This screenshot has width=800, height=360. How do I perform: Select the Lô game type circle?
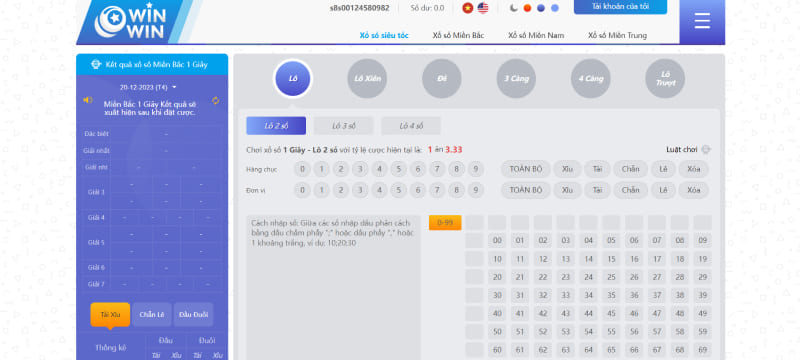pos(293,79)
